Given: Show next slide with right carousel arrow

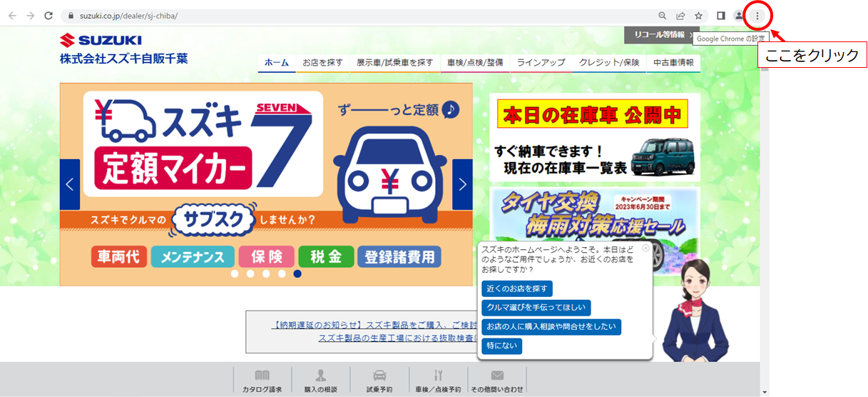Looking at the screenshot, I should 462,184.
